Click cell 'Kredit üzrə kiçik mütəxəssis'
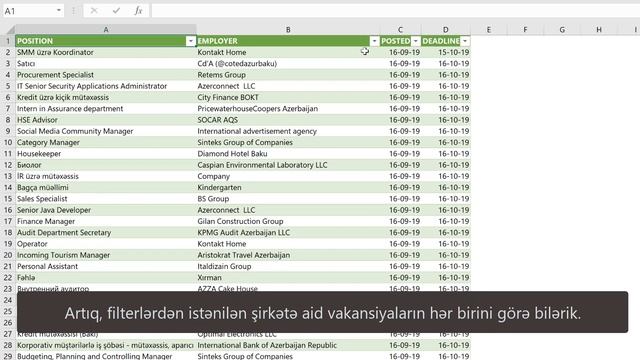The image size is (640, 360). pyautogui.click(x=106, y=98)
